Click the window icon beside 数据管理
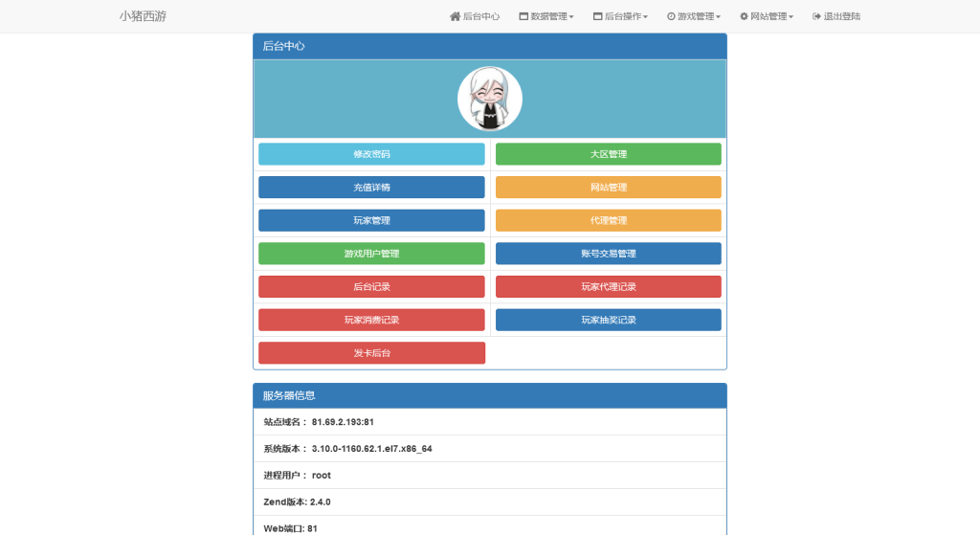The image size is (980, 535). click(523, 16)
